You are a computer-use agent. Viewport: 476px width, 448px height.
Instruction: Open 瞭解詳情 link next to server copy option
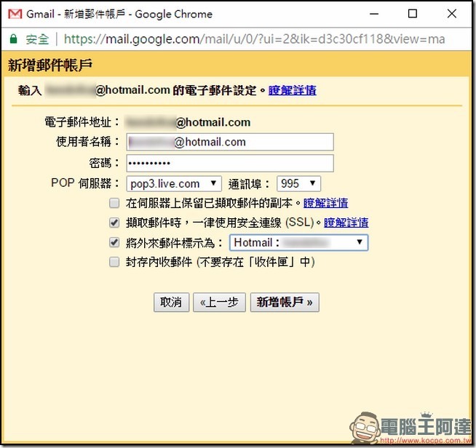click(x=325, y=204)
